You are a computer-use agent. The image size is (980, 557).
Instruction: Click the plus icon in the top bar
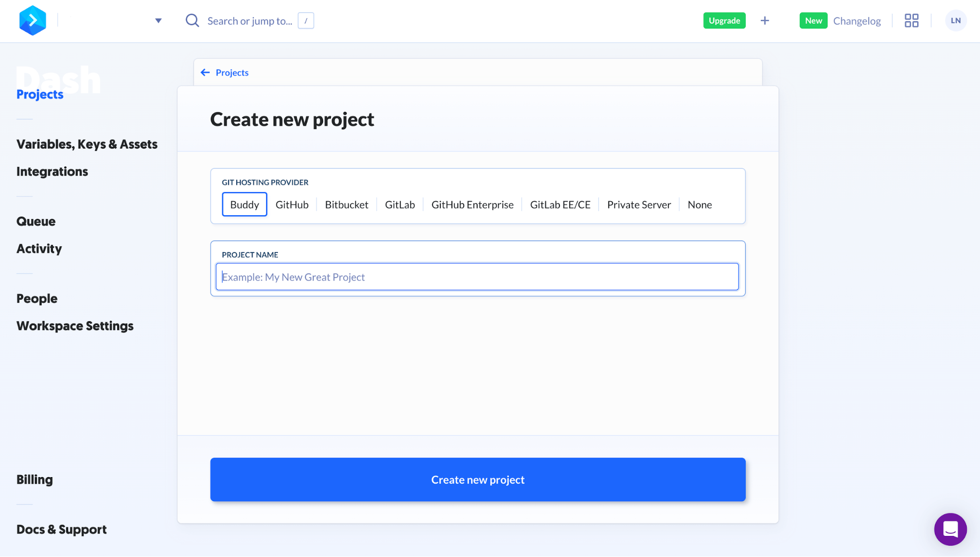(x=765, y=20)
